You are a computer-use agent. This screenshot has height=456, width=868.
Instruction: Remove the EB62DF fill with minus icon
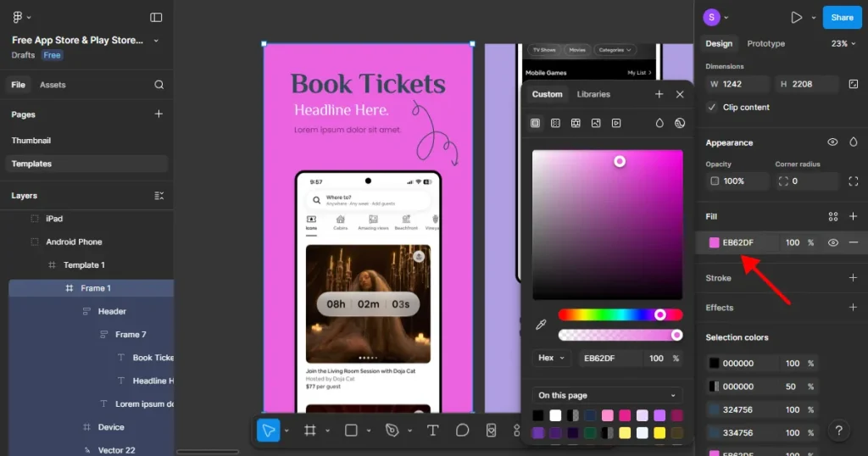(x=853, y=242)
